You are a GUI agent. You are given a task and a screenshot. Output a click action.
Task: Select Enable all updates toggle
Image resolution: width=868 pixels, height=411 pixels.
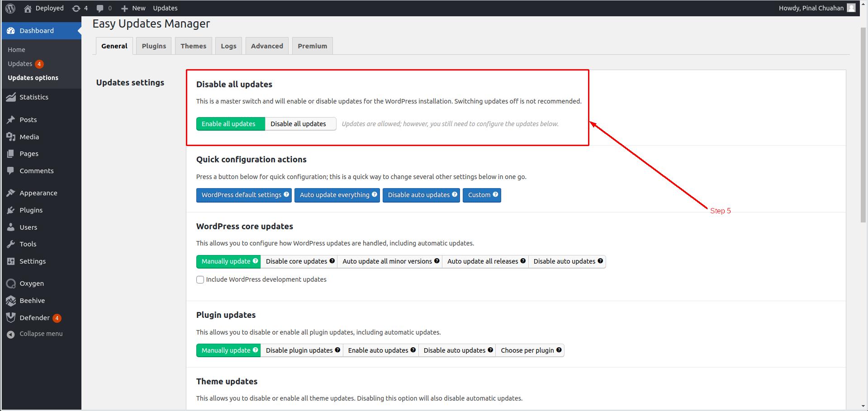coord(231,124)
